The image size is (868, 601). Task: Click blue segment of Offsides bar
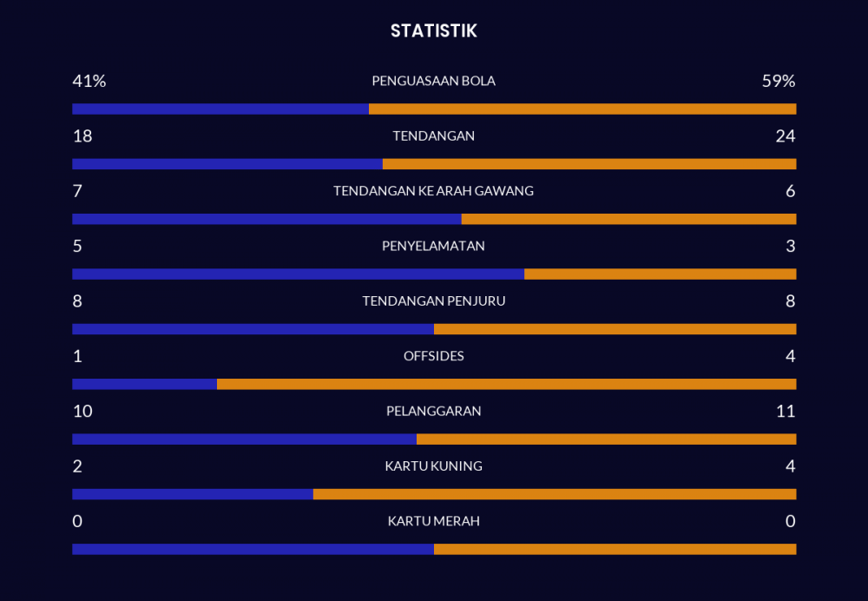[144, 384]
